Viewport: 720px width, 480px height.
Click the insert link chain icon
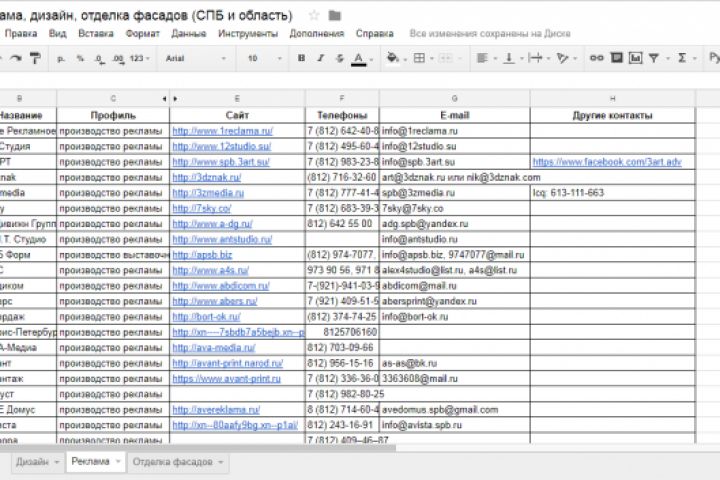[596, 58]
